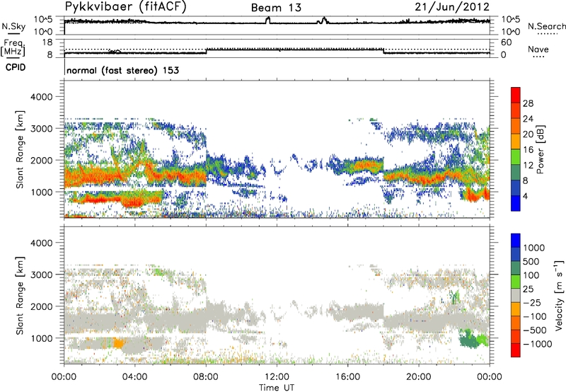The height and width of the screenshot is (392, 566).
Task: Click the '08:00' time axis tick label
Action: click(x=206, y=377)
